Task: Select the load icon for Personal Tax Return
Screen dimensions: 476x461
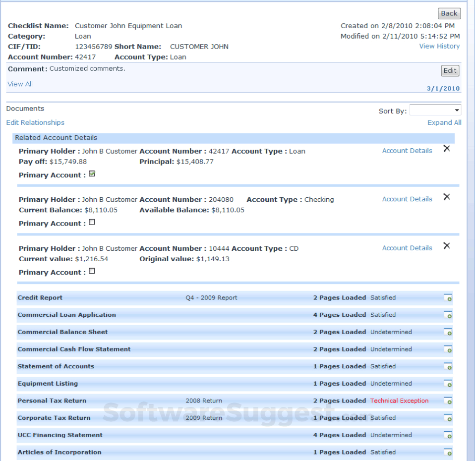Action: pos(448,401)
